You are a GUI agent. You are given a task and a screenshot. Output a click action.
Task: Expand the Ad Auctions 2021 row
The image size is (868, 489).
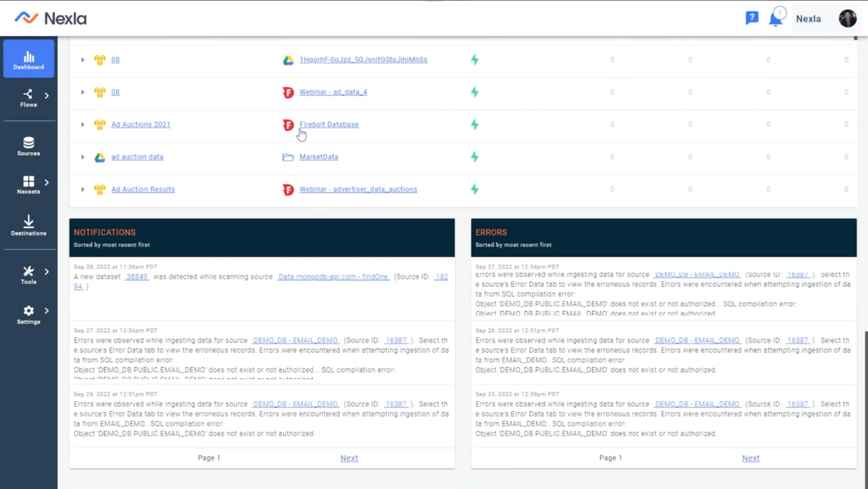coord(82,125)
